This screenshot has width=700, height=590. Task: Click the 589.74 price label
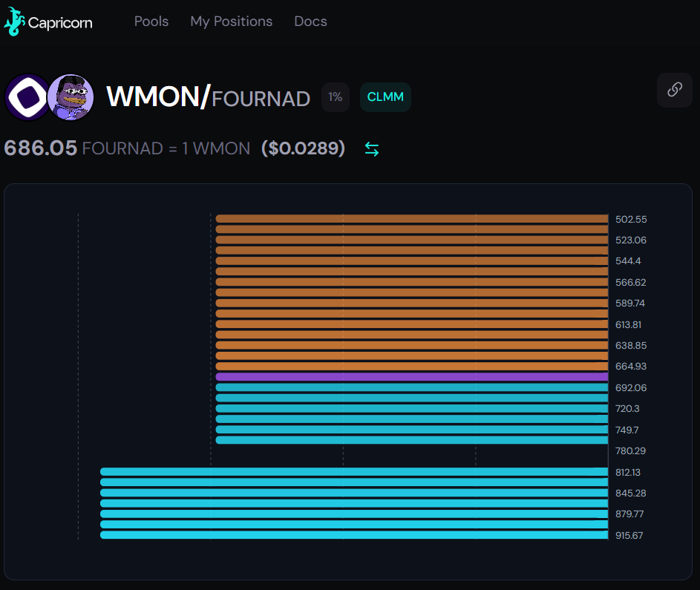[630, 303]
